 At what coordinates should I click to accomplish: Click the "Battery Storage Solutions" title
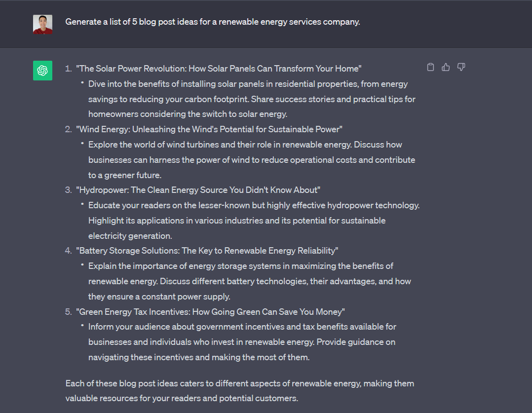pos(207,251)
